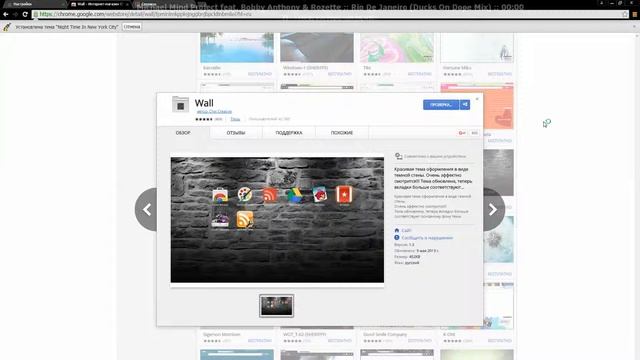Click the star rating of Wall
640x360 pixels.
tap(204, 119)
